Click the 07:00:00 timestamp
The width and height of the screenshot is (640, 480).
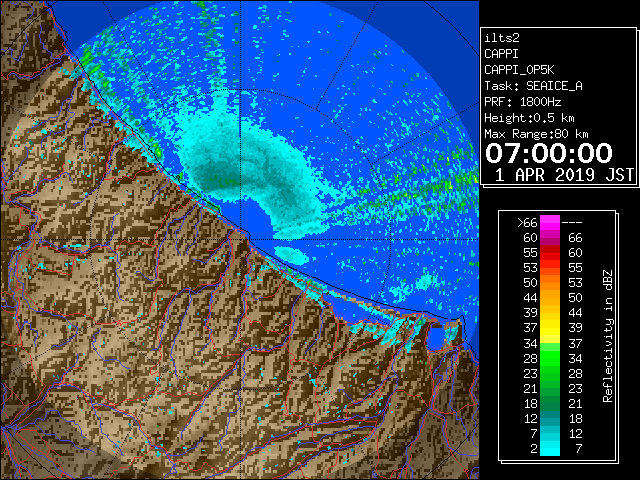point(549,153)
